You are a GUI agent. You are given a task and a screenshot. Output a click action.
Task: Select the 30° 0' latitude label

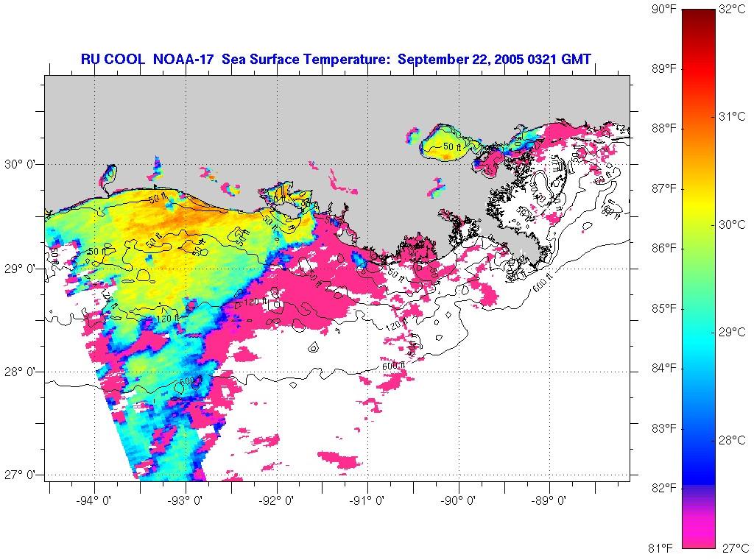point(20,164)
